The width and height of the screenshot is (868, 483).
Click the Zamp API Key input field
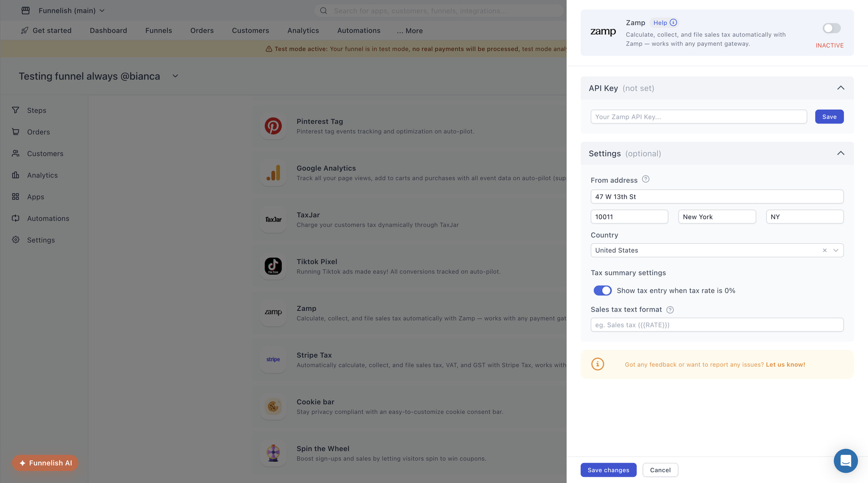tap(698, 117)
